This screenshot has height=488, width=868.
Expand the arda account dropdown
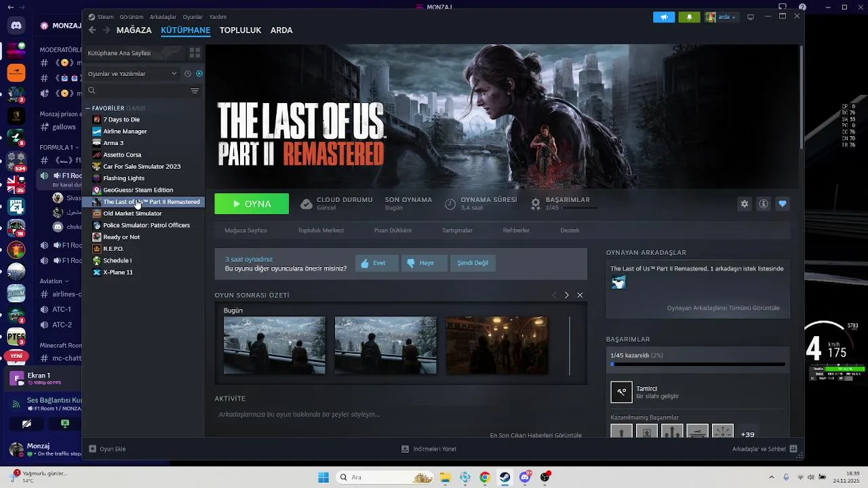click(721, 17)
